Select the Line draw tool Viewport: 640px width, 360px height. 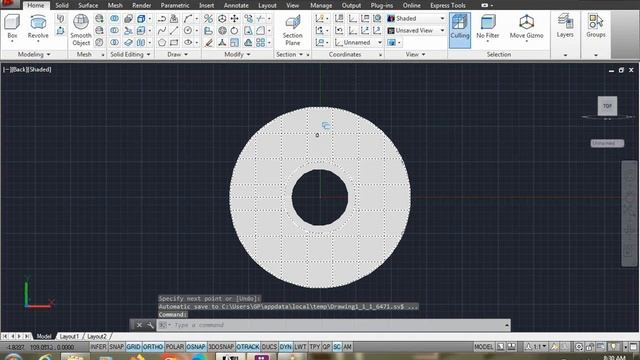click(x=174, y=31)
